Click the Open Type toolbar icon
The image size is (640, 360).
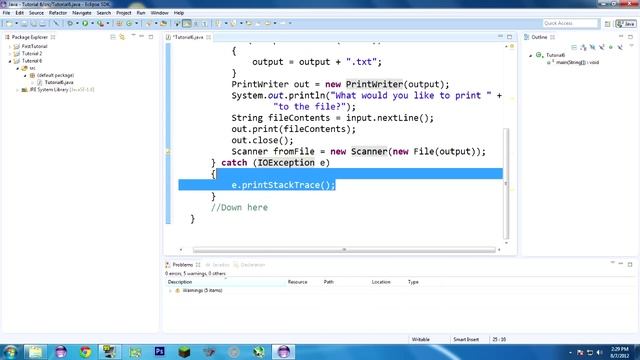pos(149,24)
